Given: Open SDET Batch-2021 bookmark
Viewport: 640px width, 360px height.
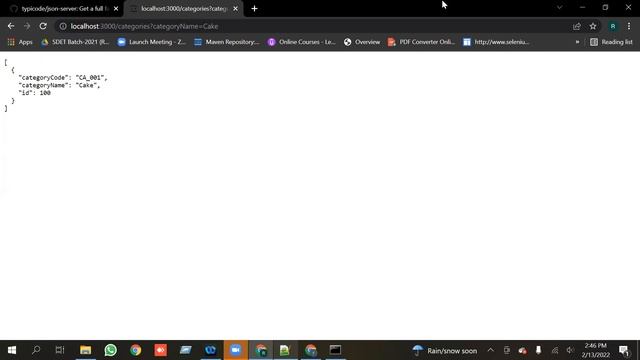Looking at the screenshot, I should click(75, 42).
